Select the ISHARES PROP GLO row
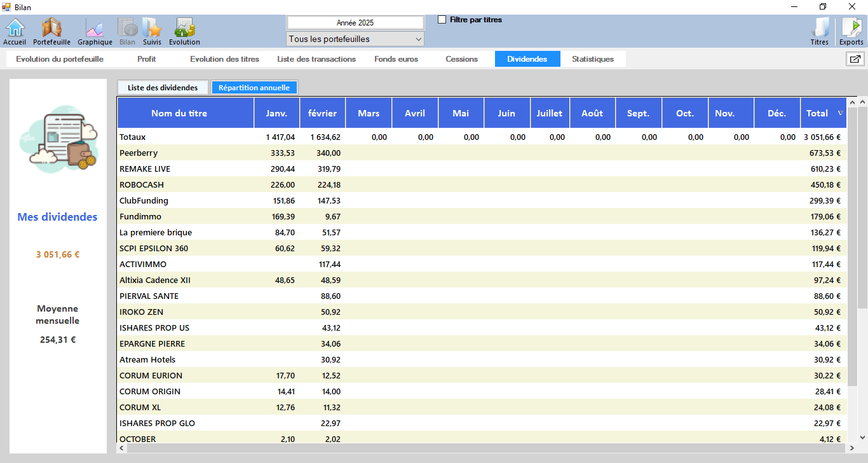 click(482, 423)
